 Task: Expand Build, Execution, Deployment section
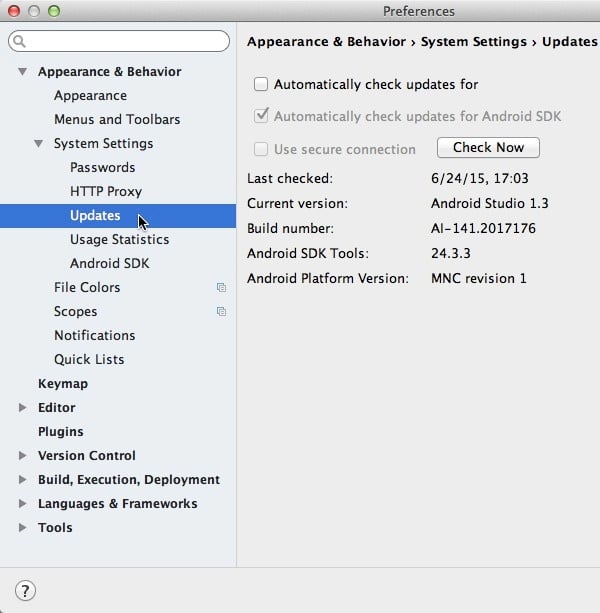pos(23,479)
